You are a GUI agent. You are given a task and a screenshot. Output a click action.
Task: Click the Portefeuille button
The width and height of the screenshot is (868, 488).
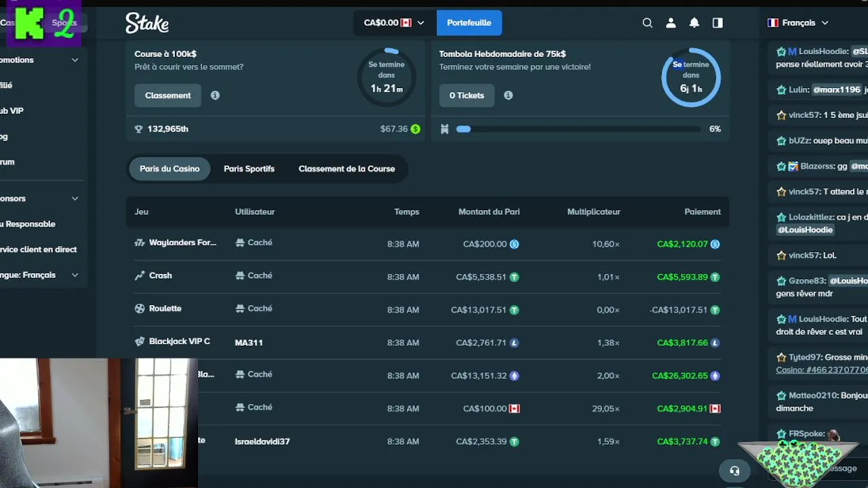point(469,23)
